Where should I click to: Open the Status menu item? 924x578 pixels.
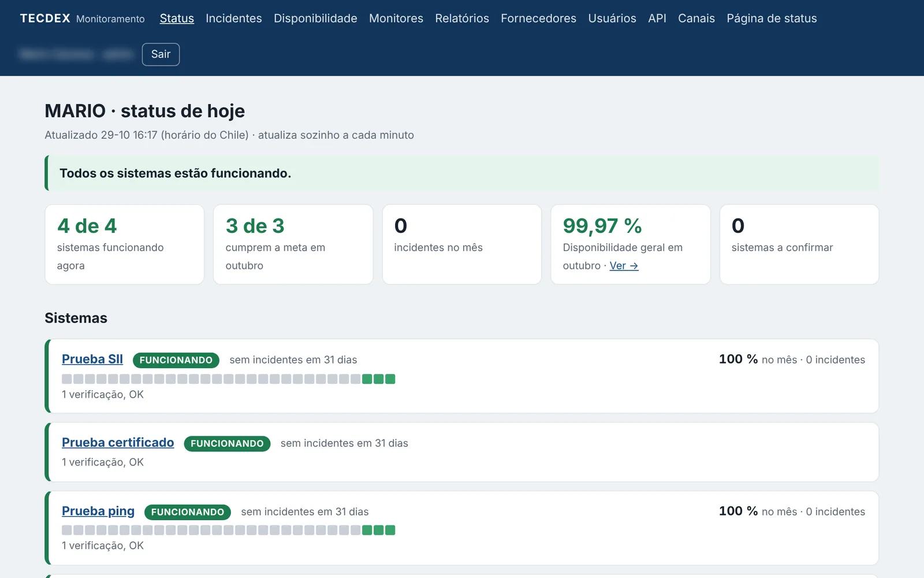[x=177, y=18]
